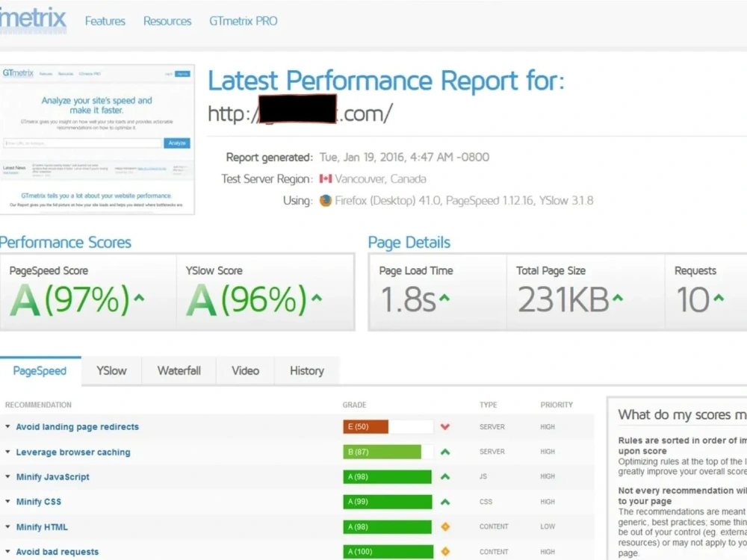747x560 pixels.
Task: Switch to the Waterfall tab
Action: [x=179, y=371]
